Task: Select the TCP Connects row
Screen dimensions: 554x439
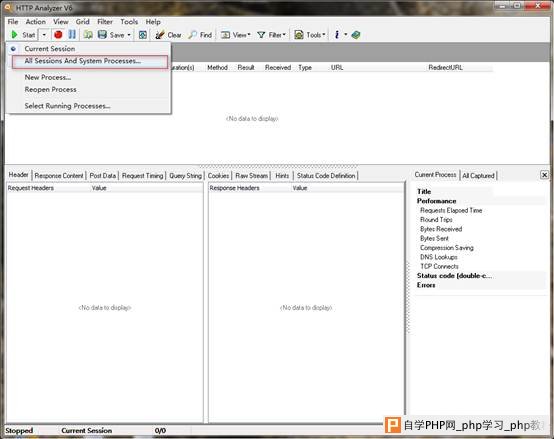Action: pos(439,267)
